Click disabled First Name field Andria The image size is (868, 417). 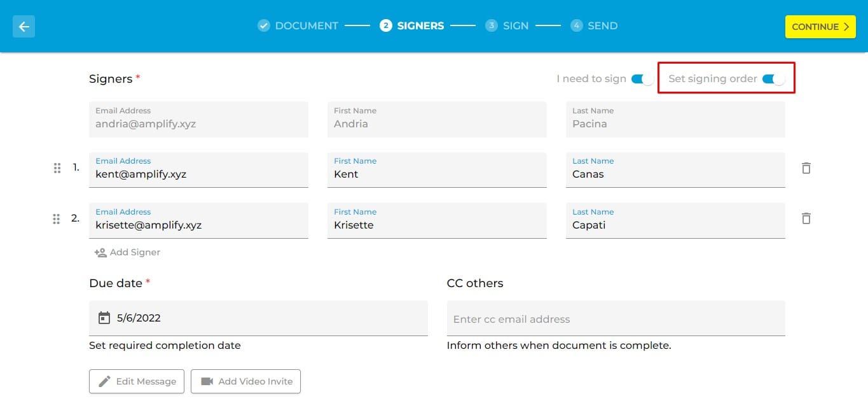pos(437,119)
